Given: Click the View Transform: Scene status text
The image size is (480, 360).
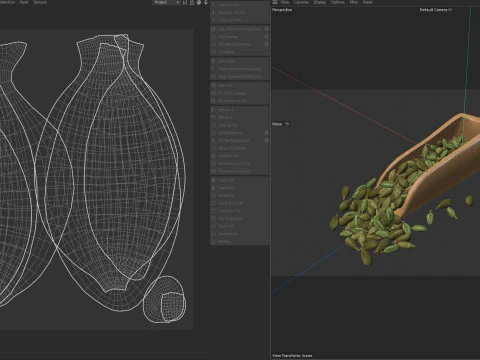Looking at the screenshot, I should coord(292,356).
